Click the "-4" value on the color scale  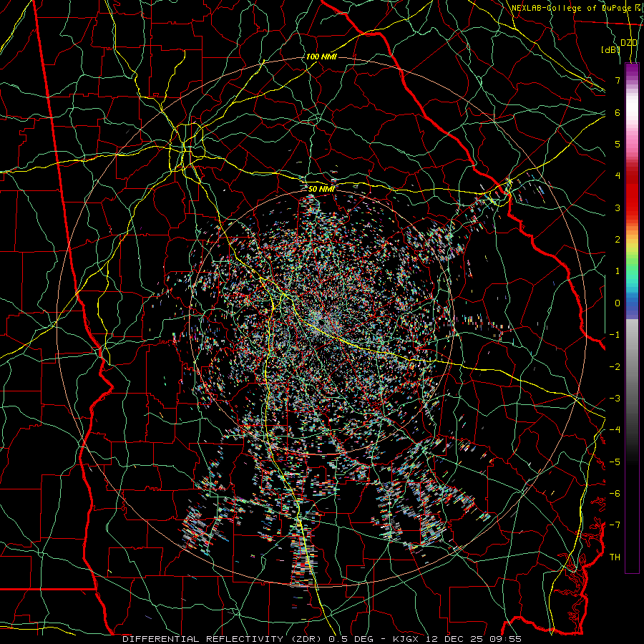[615, 430]
